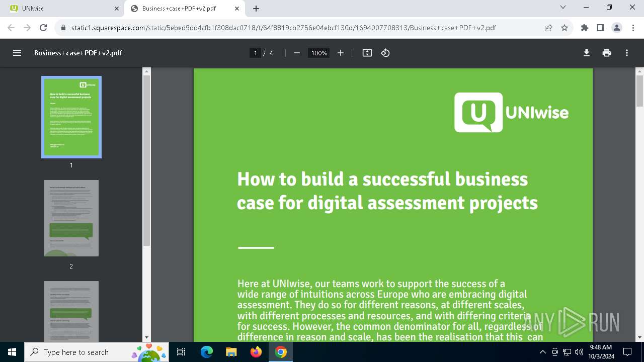The image size is (644, 362).
Task: Toggle the PDF sidebar menu button
Action: point(17,53)
